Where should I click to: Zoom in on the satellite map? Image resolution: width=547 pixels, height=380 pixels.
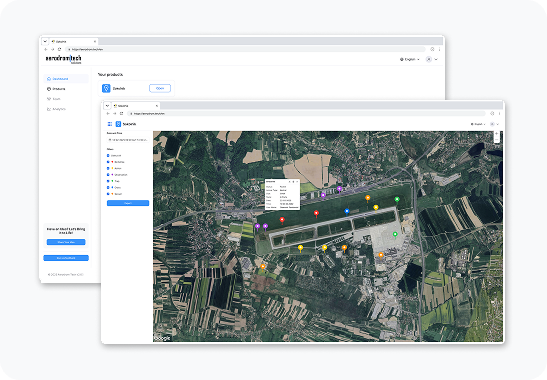pos(496,134)
